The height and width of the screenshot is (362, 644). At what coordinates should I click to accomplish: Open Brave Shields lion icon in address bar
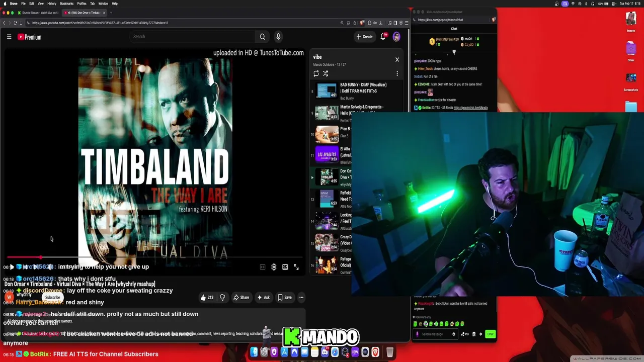(363, 23)
